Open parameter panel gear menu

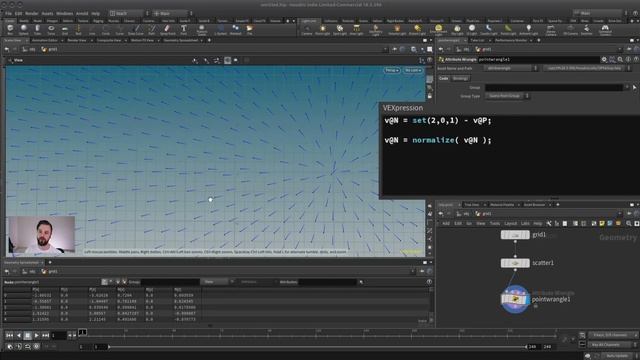tap(604, 60)
